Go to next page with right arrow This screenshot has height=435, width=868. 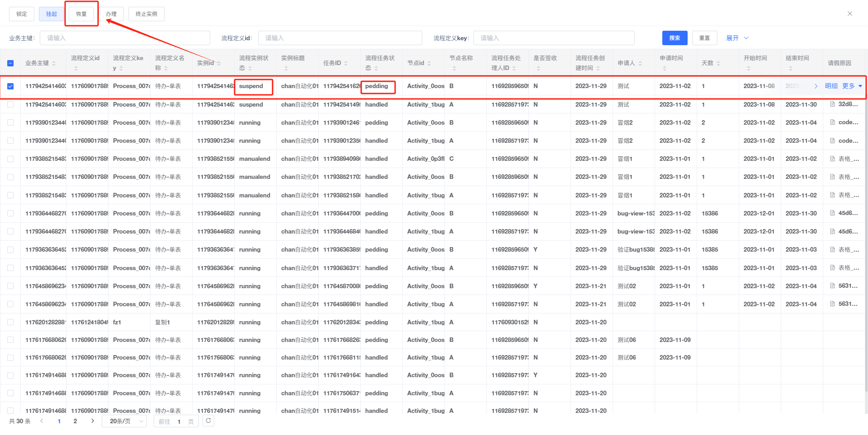pos(93,421)
